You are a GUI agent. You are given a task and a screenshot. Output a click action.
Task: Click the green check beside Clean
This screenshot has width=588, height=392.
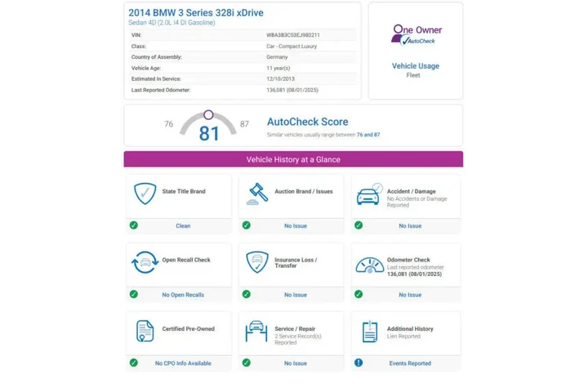tap(134, 225)
